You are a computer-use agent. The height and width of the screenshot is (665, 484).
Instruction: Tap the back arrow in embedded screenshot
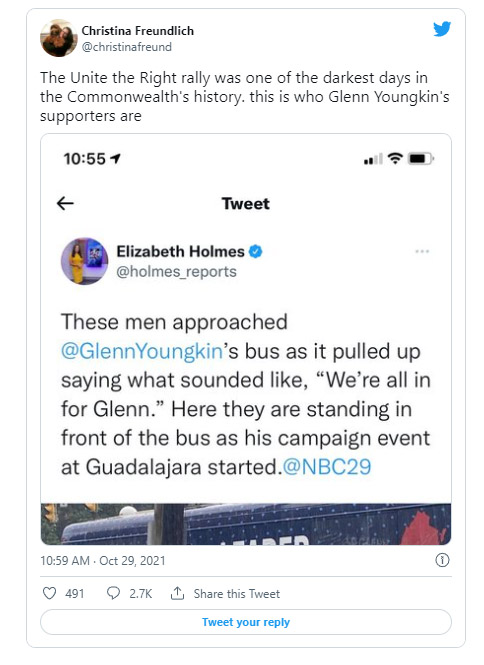[65, 204]
